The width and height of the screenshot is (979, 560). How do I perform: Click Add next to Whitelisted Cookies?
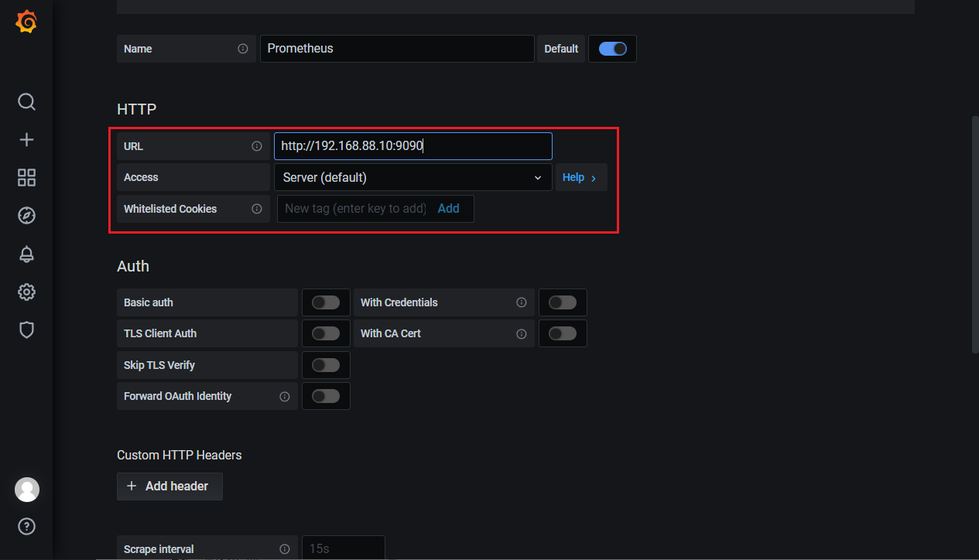coord(448,209)
